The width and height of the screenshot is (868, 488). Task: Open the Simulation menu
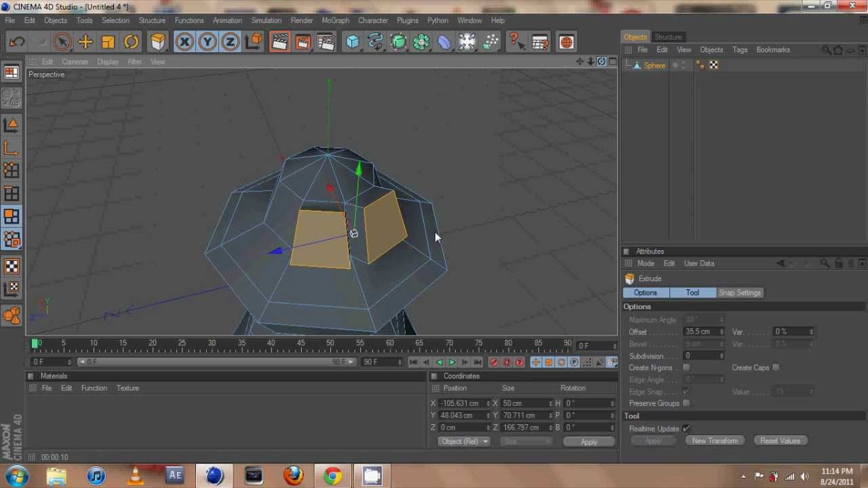(266, 20)
